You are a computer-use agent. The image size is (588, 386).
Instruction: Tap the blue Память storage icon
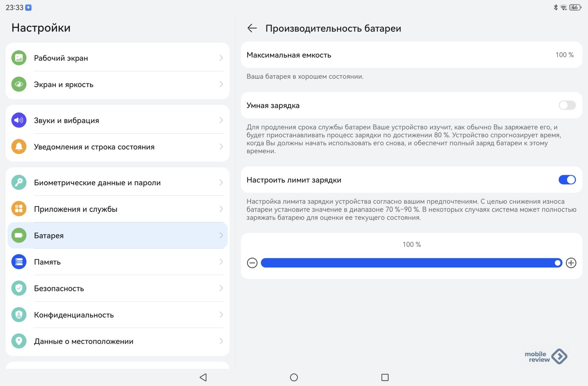19,262
